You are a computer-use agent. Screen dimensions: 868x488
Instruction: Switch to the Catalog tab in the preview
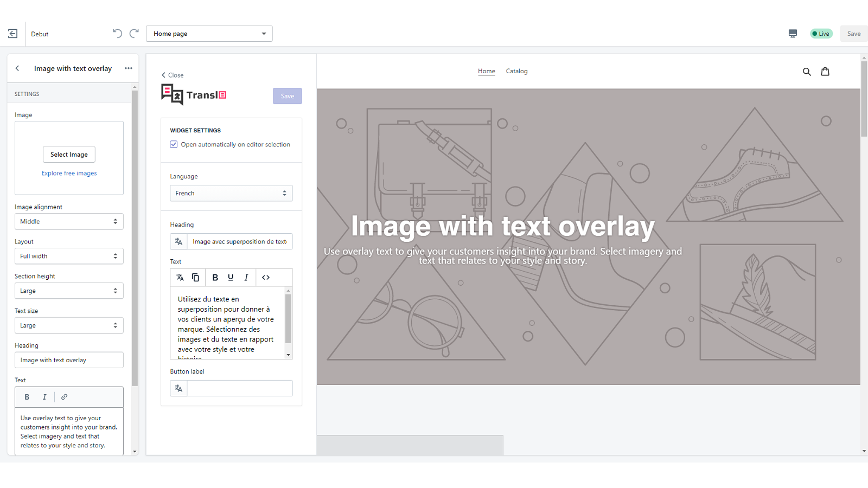[x=516, y=71]
